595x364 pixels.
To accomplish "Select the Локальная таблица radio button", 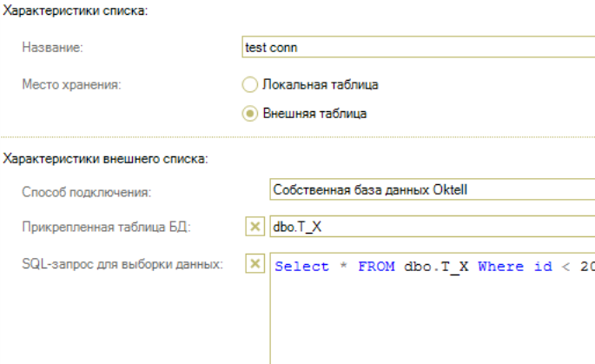I will 250,85.
